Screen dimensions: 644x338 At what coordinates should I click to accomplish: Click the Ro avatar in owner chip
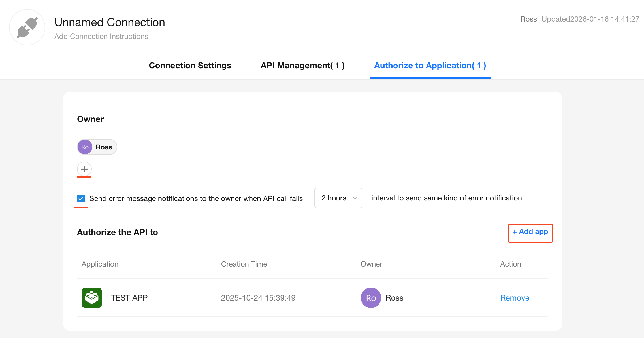click(x=85, y=147)
